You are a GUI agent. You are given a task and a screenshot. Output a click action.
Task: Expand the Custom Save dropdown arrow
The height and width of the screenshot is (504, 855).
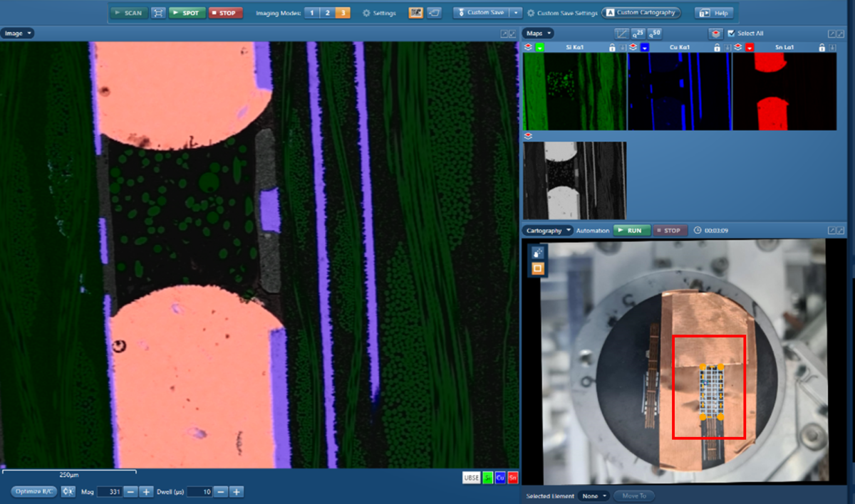[x=517, y=13]
